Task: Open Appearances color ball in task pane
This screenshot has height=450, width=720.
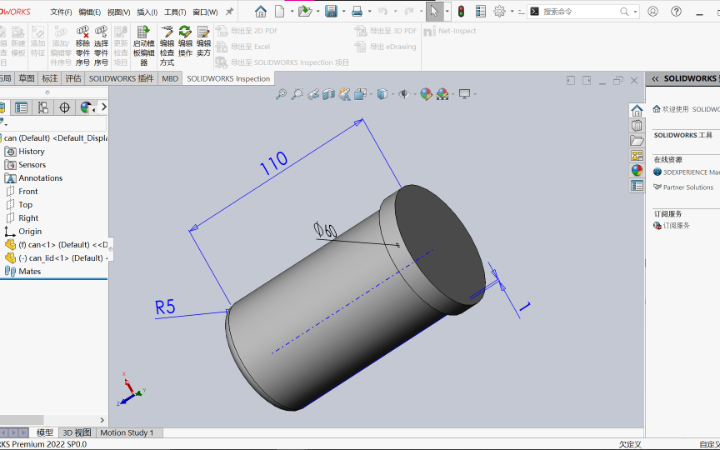Action: click(637, 170)
